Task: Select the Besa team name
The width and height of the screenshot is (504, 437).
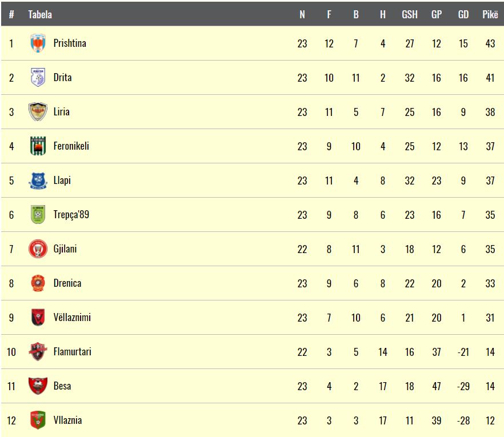Action: point(62,386)
